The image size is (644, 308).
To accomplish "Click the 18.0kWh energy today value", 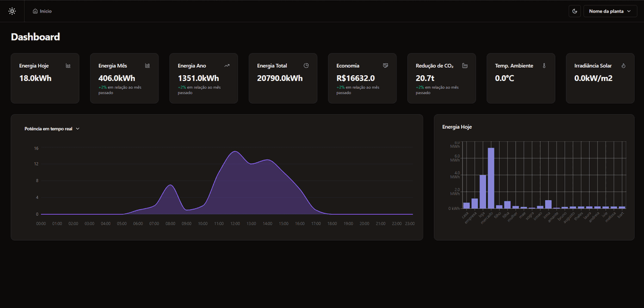I will [x=35, y=78].
